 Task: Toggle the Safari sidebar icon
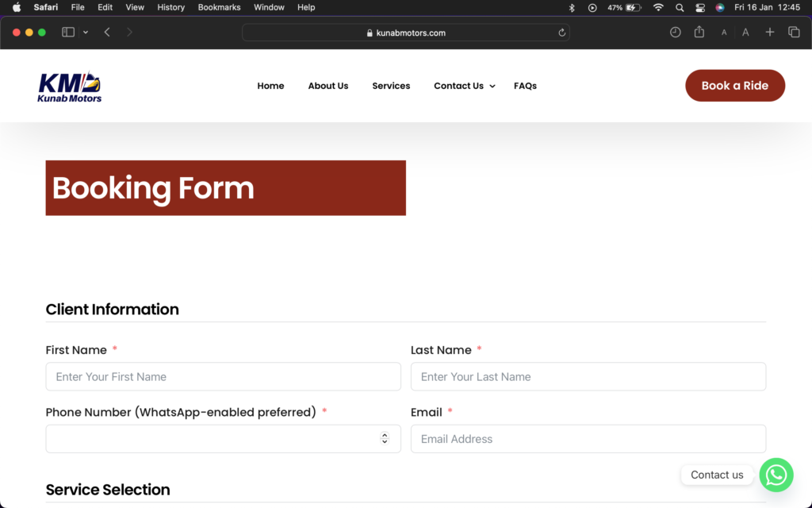tap(68, 33)
